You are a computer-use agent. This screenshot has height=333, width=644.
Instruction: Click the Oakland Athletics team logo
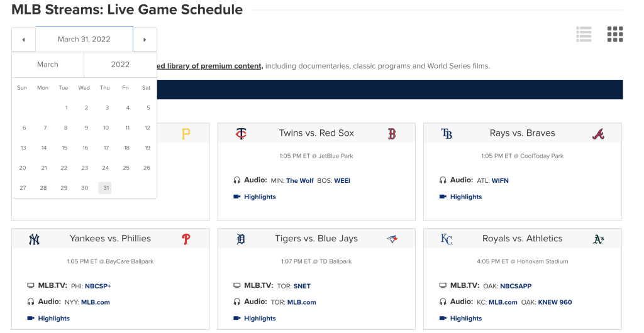(x=598, y=239)
